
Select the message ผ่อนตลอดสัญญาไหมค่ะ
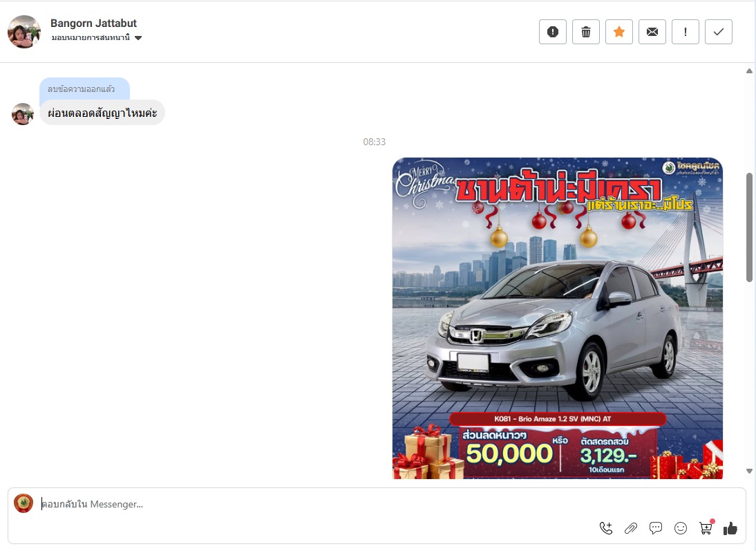[102, 113]
